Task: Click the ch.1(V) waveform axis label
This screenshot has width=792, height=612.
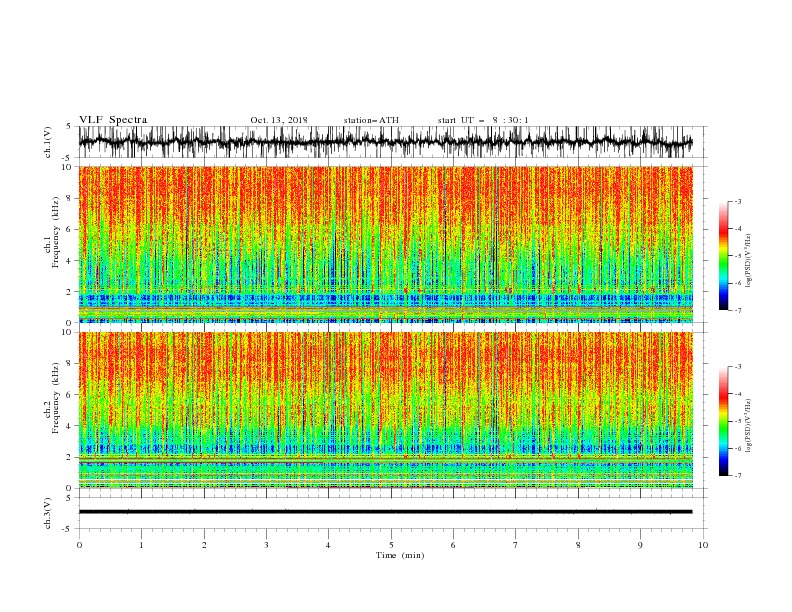Action: coord(48,142)
